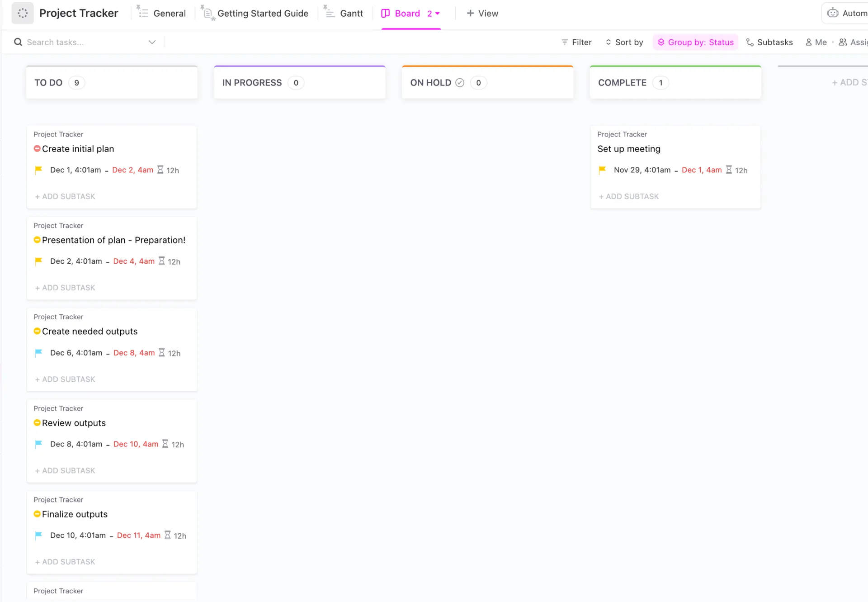Screen dimensions: 868x602
Task: Open the Sort by menu
Action: (x=624, y=42)
